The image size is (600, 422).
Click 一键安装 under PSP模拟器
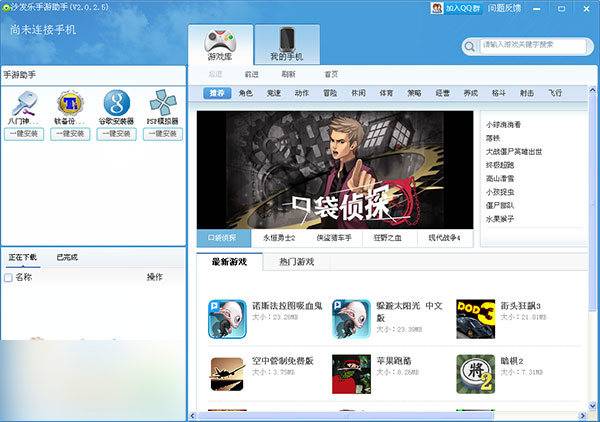[x=163, y=134]
